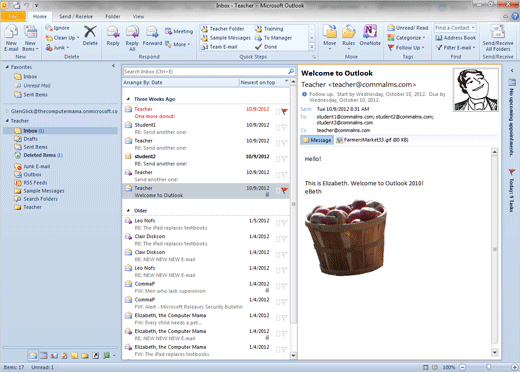The height and width of the screenshot is (372, 520).
Task: Click the sender's contact photo
Action: click(x=476, y=90)
